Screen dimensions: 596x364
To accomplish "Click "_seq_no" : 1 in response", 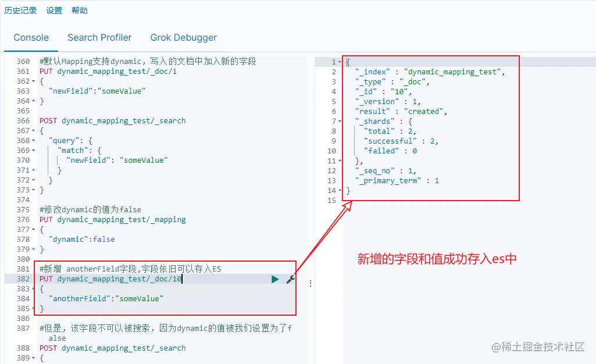I will (x=386, y=170).
